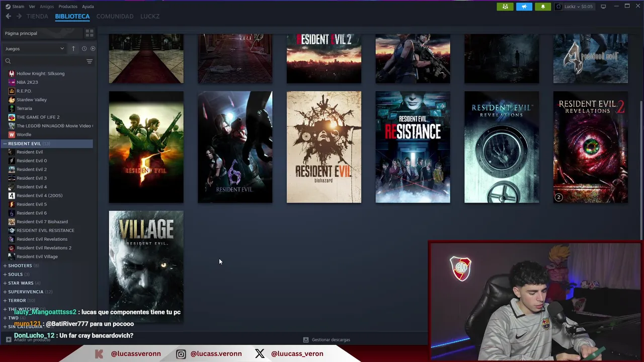The image size is (644, 362).
Task: Toggle the recent activity clock filter
Action: (x=84, y=49)
